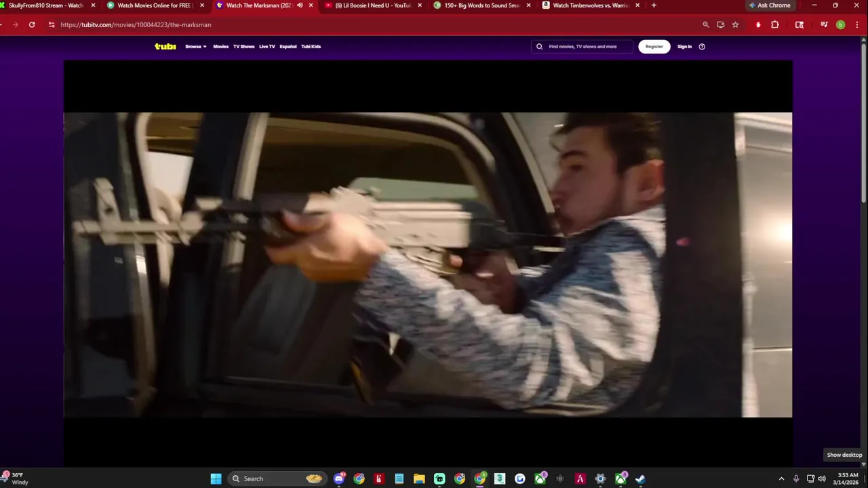Open the Movies section

(x=221, y=47)
